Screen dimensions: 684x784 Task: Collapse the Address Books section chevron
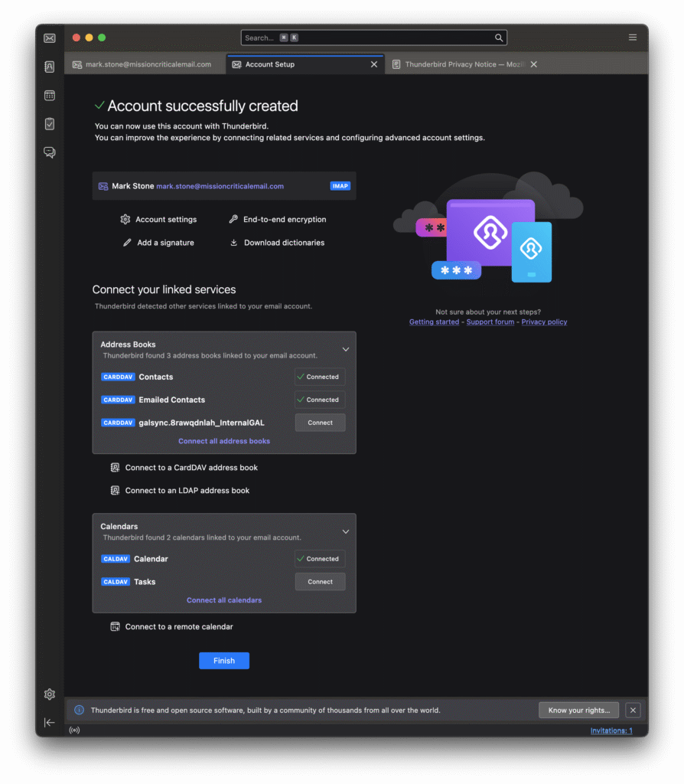pyautogui.click(x=345, y=349)
